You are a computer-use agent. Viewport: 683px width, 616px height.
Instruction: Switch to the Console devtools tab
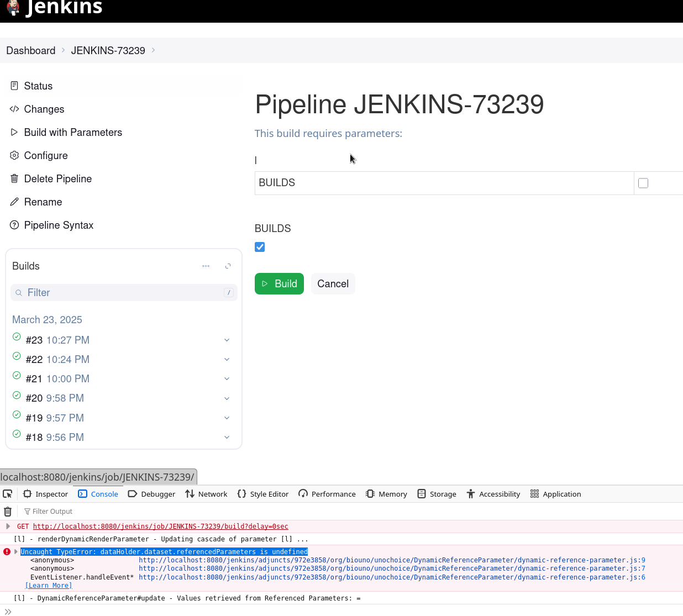pyautogui.click(x=98, y=494)
